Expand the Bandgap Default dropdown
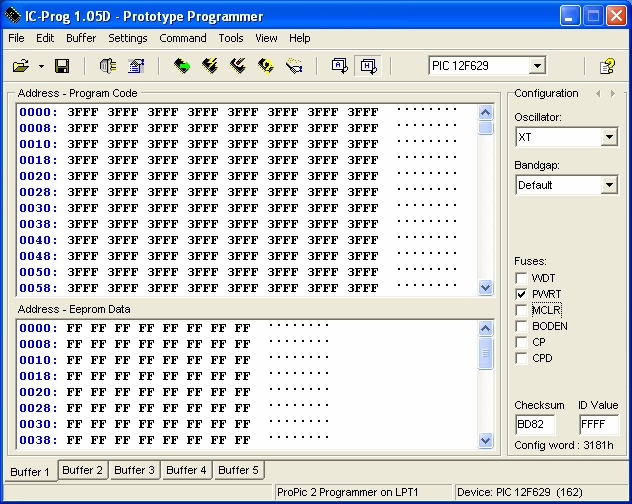 pyautogui.click(x=609, y=185)
